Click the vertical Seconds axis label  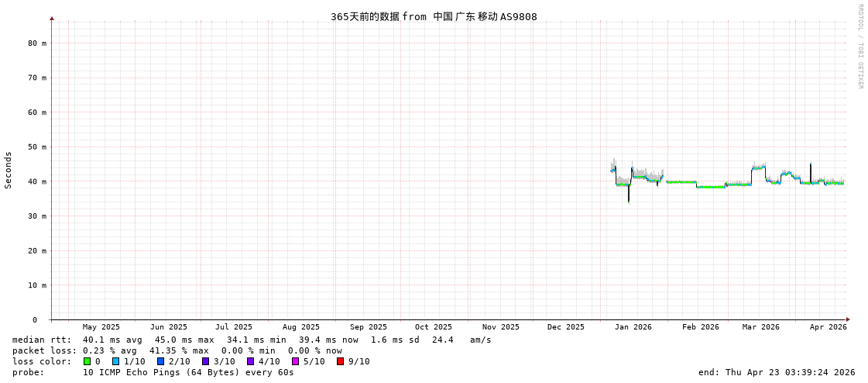9,170
